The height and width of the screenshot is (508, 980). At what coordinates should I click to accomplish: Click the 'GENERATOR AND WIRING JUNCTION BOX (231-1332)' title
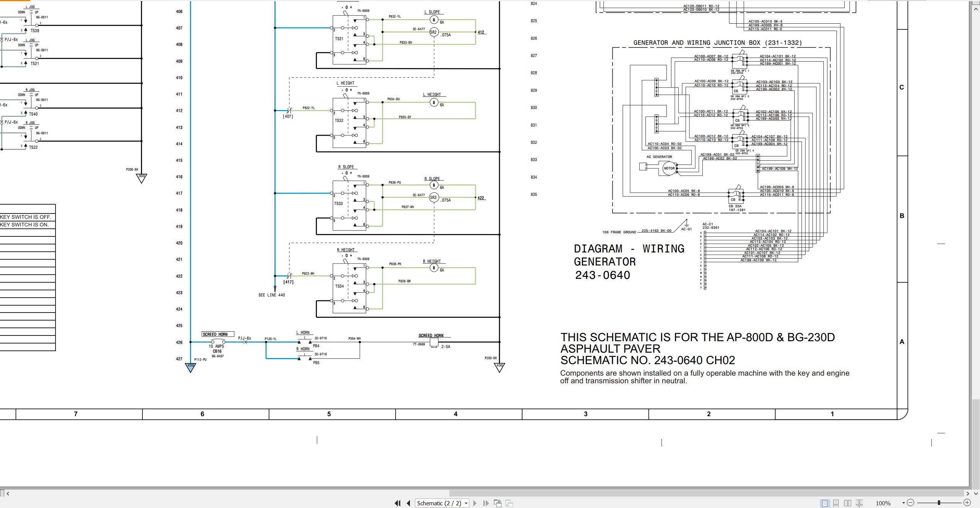coord(717,43)
